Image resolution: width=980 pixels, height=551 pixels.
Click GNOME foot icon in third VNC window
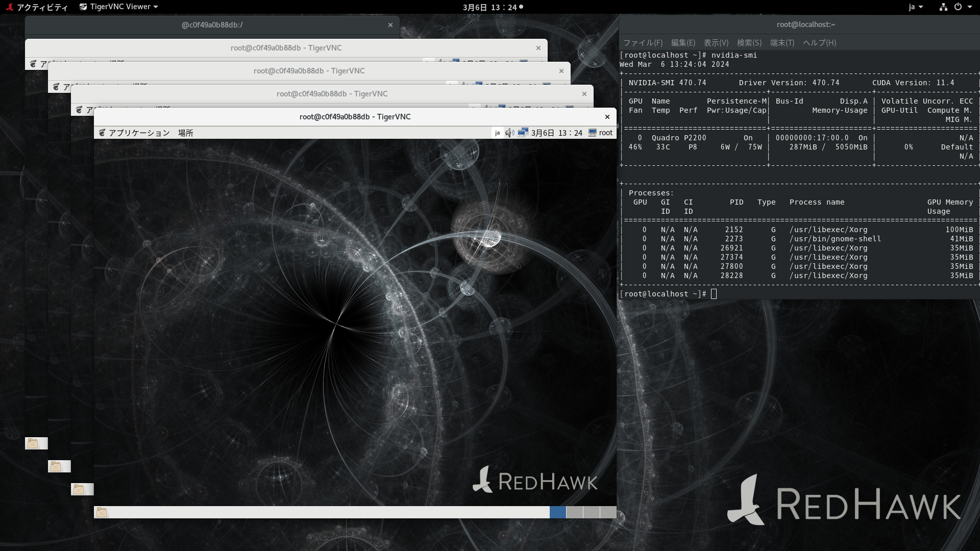(79, 110)
